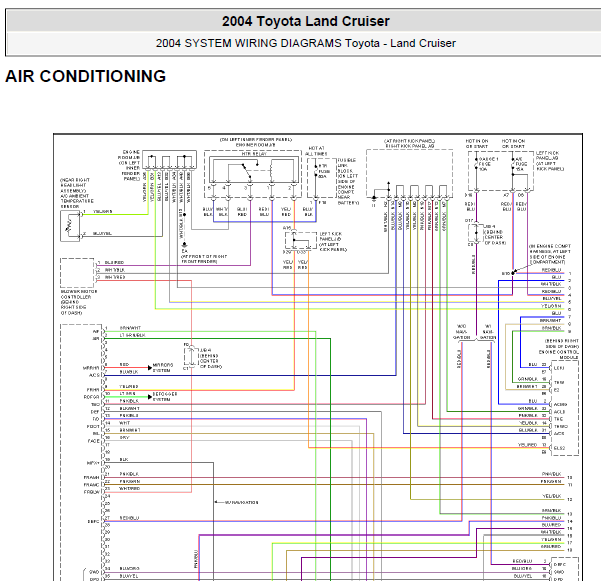
Task: Click the "LT GRN/BLK" wire label at pin 2
Action: tap(132, 335)
